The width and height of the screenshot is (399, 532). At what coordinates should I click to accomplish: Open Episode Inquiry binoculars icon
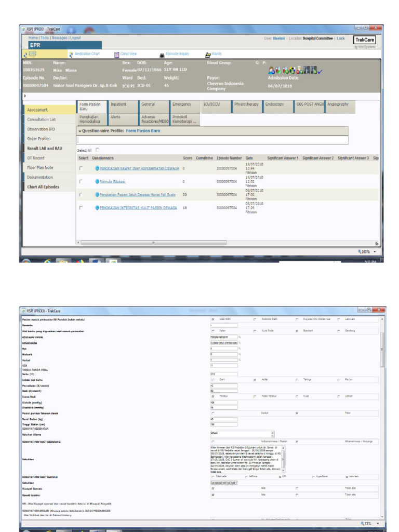pos(162,55)
